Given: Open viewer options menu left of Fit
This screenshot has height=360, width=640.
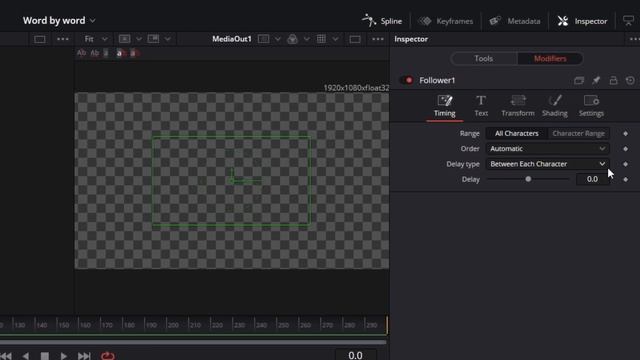Looking at the screenshot, I should tap(63, 39).
